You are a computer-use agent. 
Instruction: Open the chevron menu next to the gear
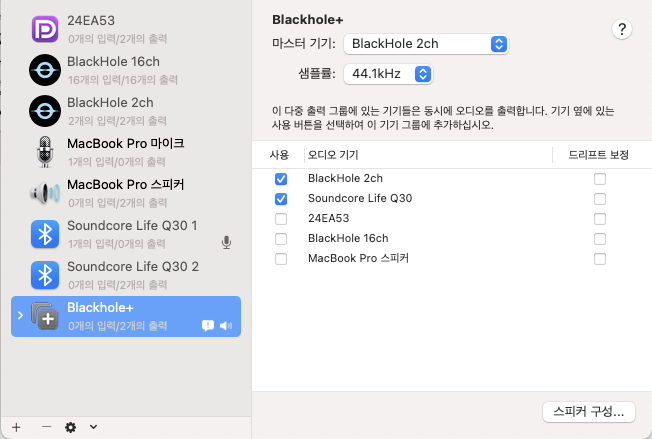click(x=94, y=427)
